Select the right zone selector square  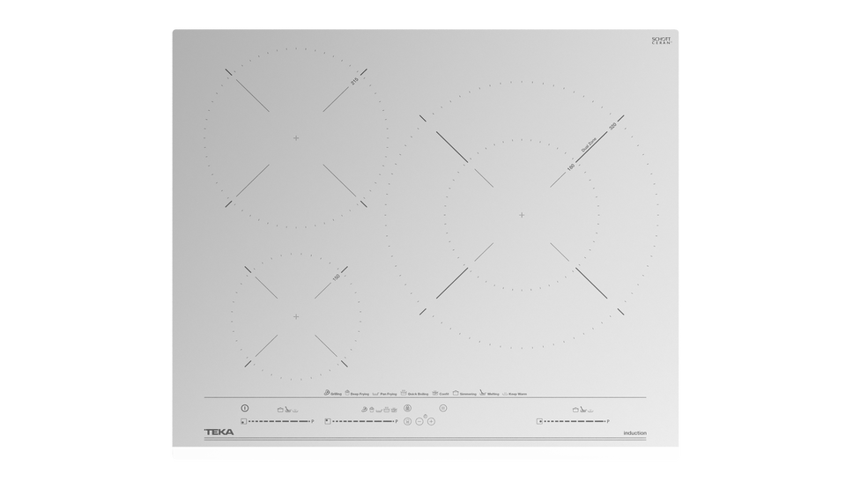[x=538, y=422]
